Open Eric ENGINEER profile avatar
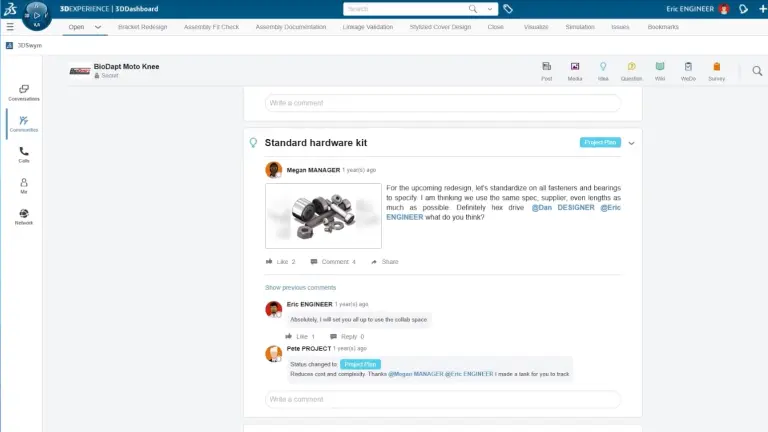This screenshot has width=768, height=432. pyautogui.click(x=724, y=9)
